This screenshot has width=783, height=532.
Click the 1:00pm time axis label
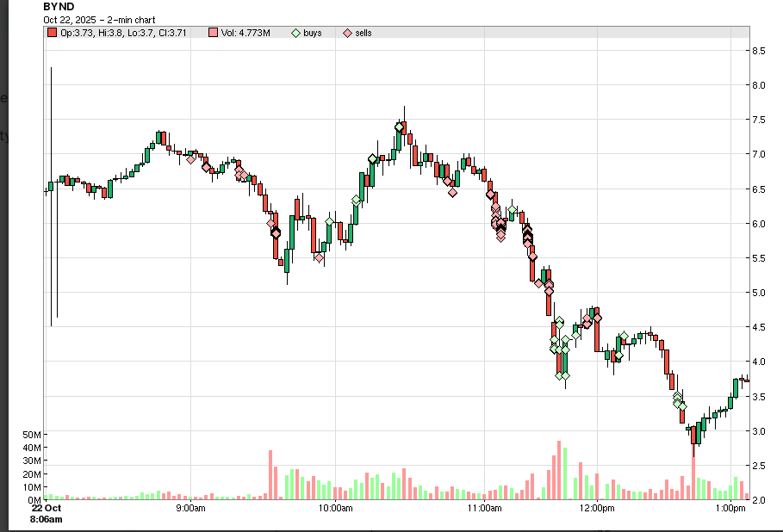pos(730,508)
